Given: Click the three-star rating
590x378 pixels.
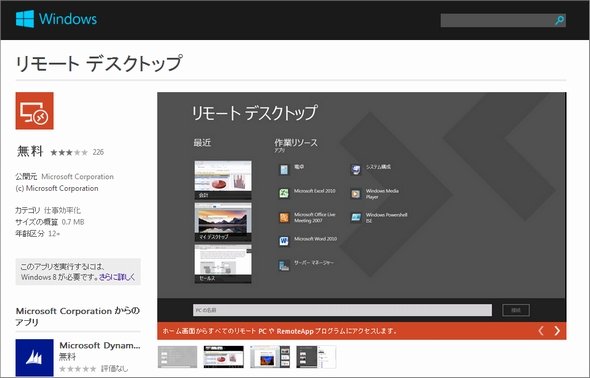Looking at the screenshot, I should (69, 152).
